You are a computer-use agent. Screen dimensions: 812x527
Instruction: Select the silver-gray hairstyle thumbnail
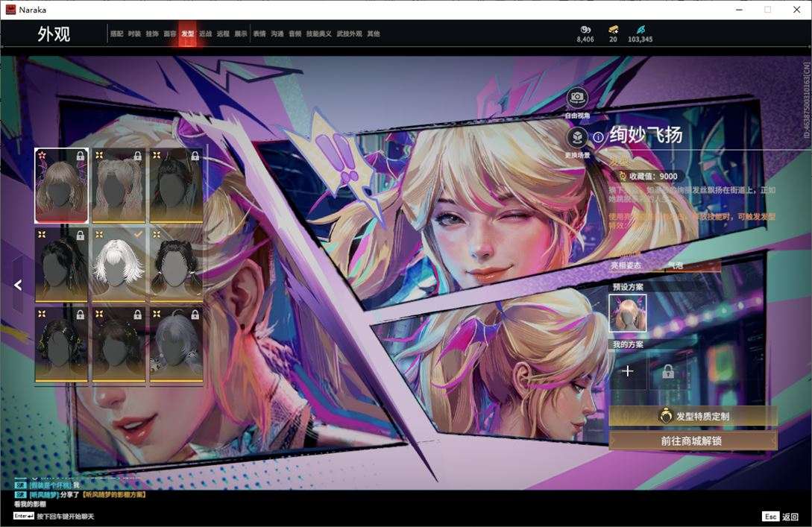click(176, 345)
